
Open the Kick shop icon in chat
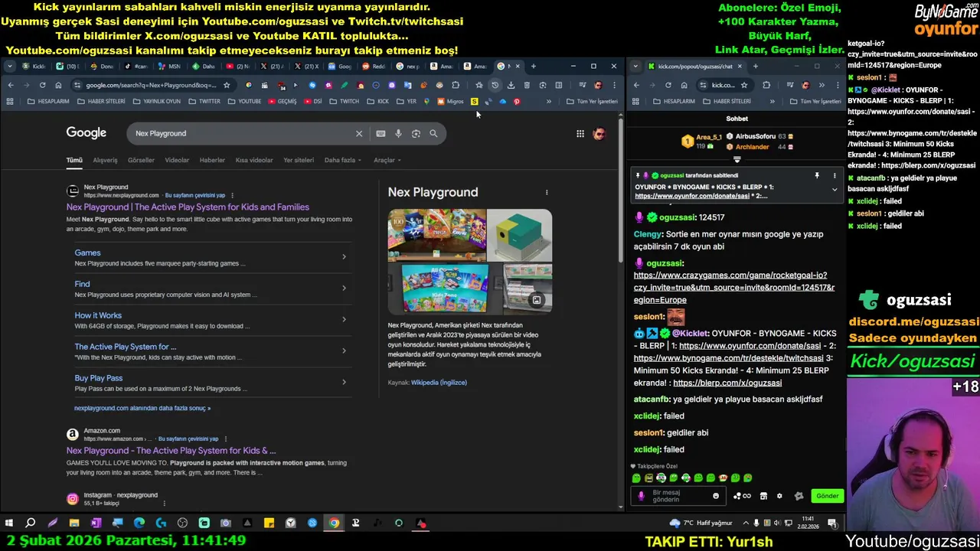[763, 496]
